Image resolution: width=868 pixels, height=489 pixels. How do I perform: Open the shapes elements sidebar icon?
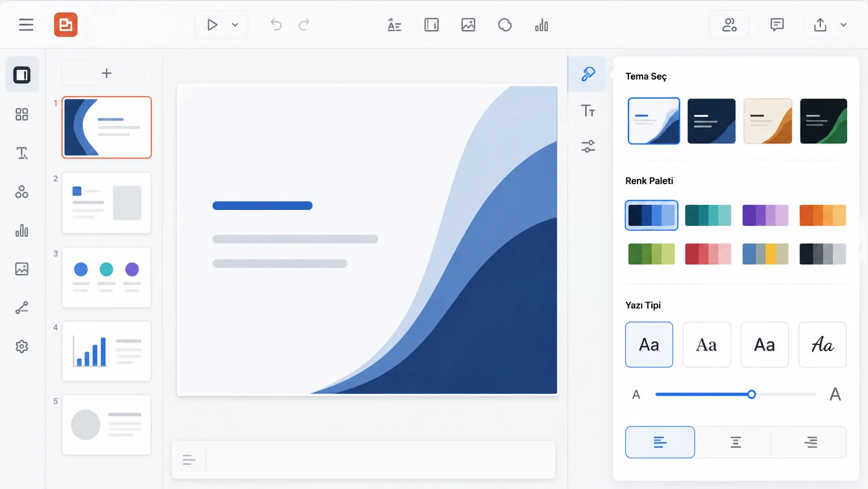[x=22, y=192]
